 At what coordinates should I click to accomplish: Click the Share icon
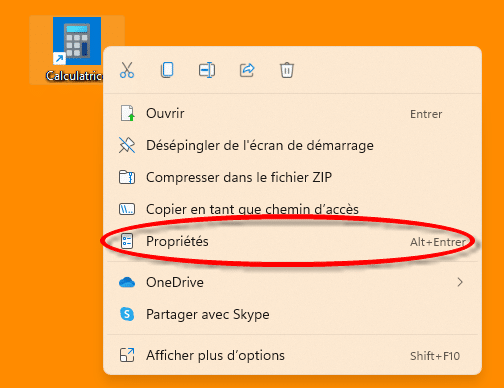247,70
